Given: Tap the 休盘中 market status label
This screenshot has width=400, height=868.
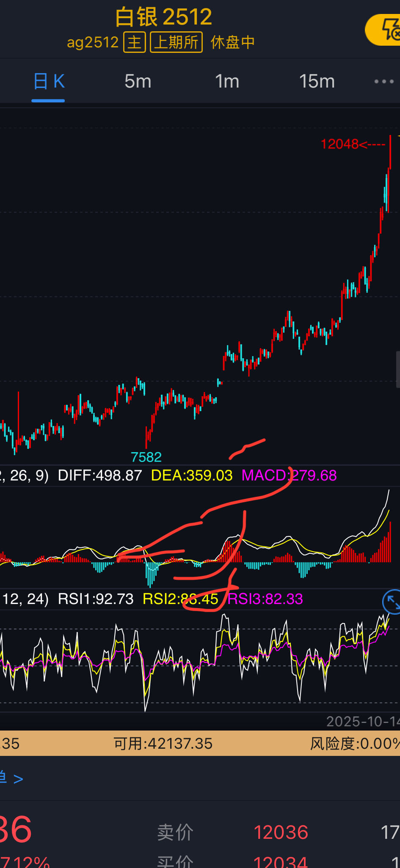Looking at the screenshot, I should 233,42.
